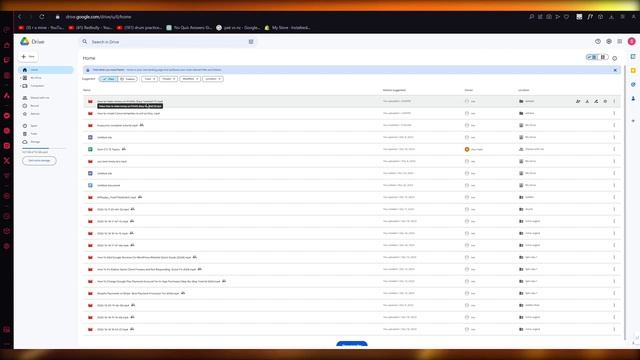
Task: Click the New button in Drive
Action: coord(28,56)
